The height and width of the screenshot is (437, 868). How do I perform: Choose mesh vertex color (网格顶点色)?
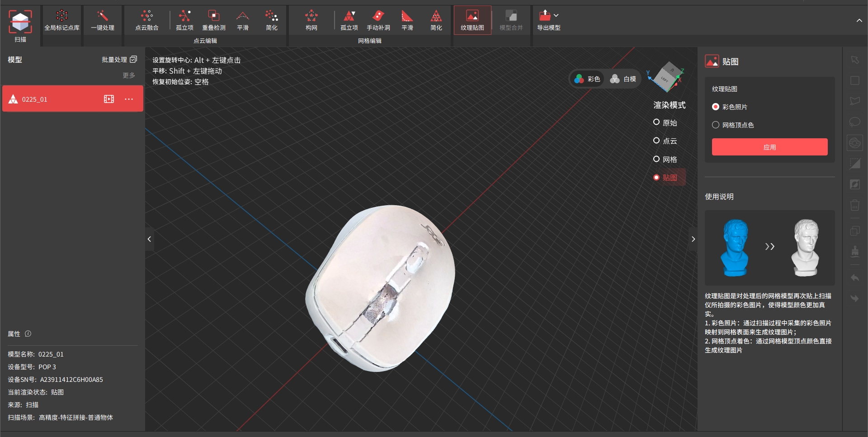(x=733, y=125)
